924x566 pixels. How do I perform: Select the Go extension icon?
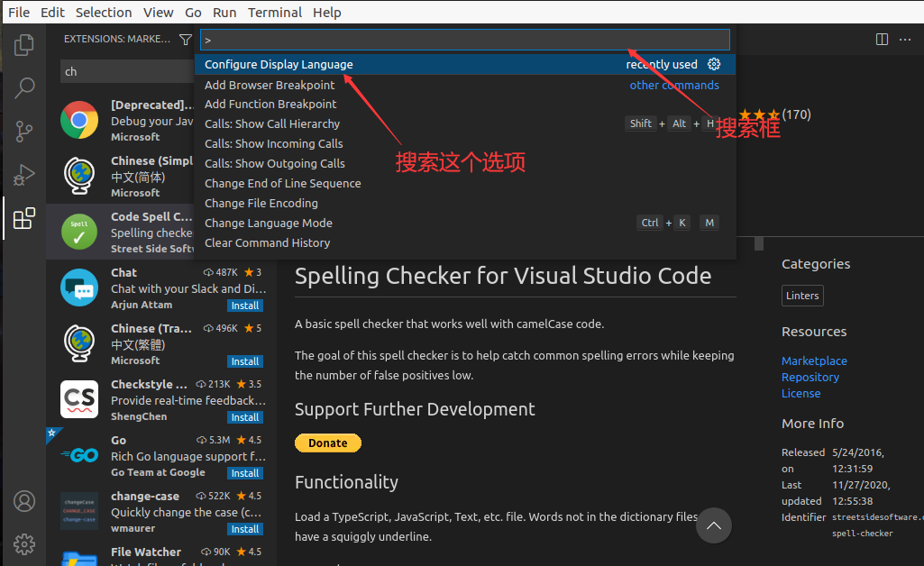[79, 455]
